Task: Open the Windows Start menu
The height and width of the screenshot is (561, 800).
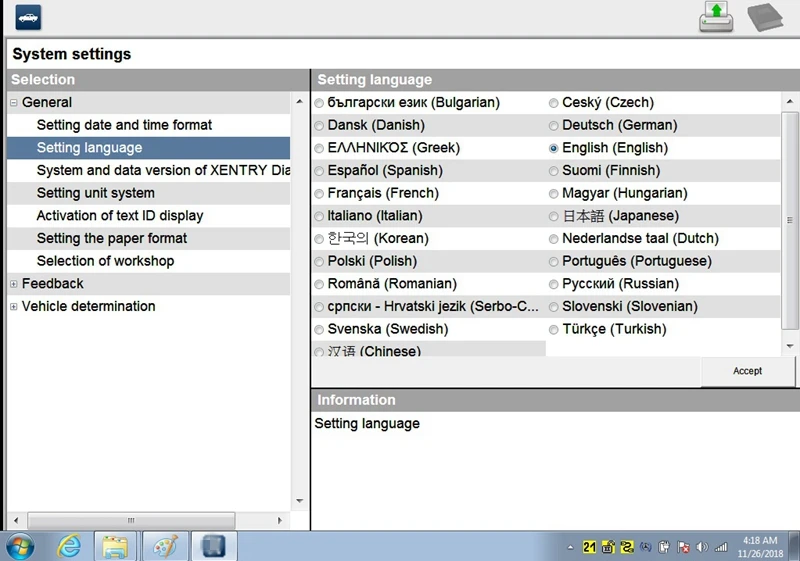Action: [x=20, y=547]
